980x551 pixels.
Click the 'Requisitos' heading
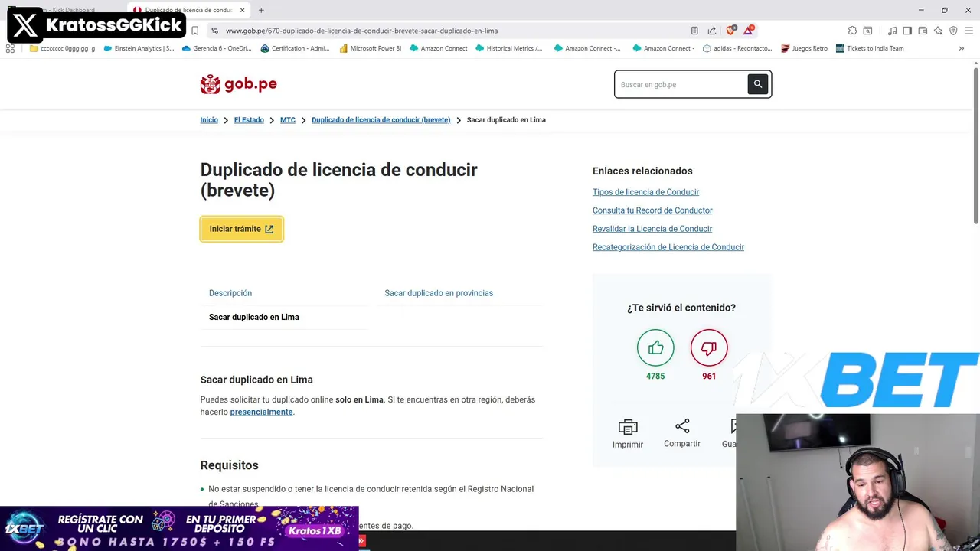pos(229,465)
